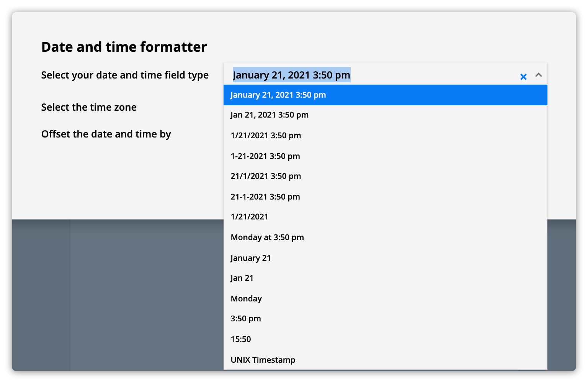Choose '21/1/2021 3:50 pm' format
588x383 pixels.
(266, 176)
